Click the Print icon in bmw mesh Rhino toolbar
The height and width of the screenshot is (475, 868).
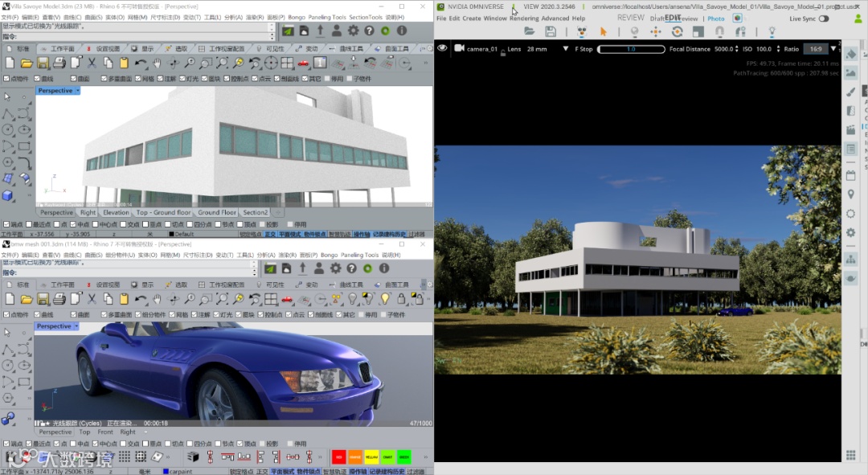(x=59, y=300)
